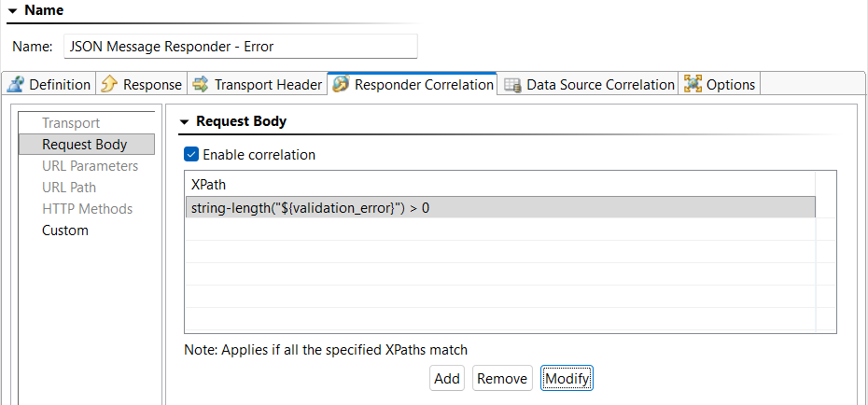The image size is (868, 405).
Task: Click the Transport Header tab icon
Action: 201,84
